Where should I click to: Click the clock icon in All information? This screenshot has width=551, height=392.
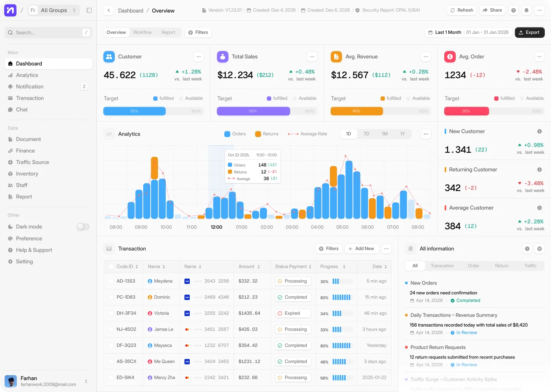[527, 249]
